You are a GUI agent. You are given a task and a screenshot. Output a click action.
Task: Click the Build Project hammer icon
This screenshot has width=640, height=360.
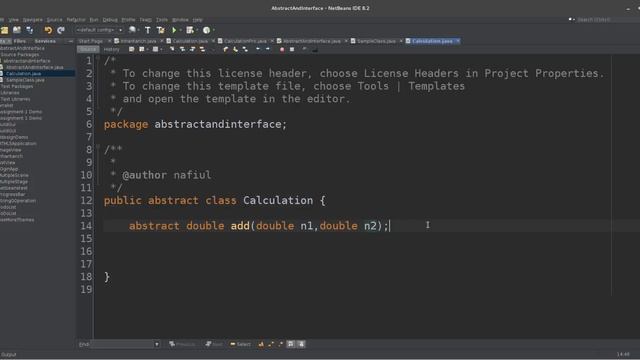(x=148, y=30)
